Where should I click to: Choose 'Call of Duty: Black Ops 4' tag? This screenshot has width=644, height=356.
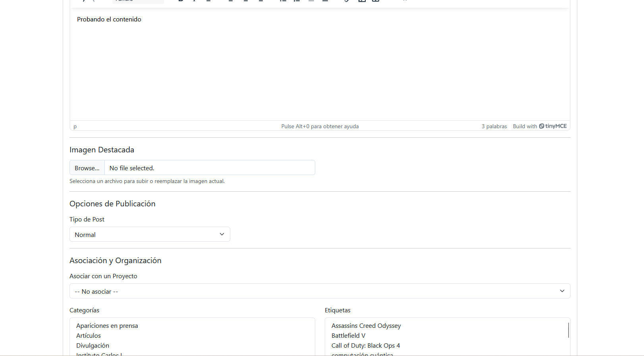pos(366,346)
